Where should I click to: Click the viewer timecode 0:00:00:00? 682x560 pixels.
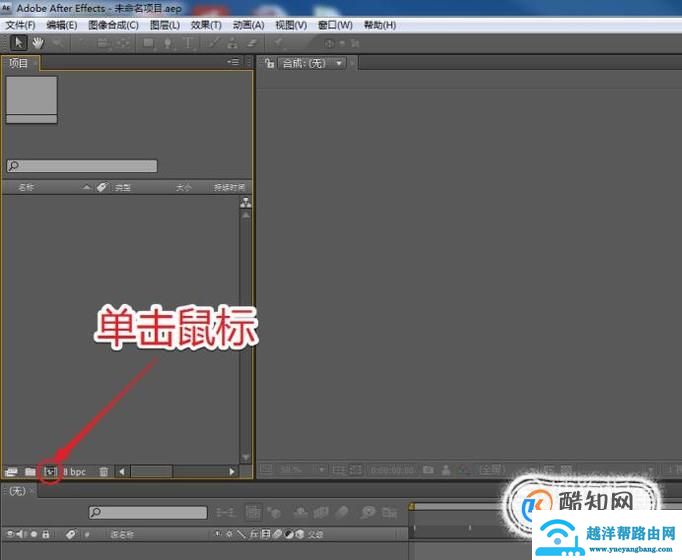(392, 470)
